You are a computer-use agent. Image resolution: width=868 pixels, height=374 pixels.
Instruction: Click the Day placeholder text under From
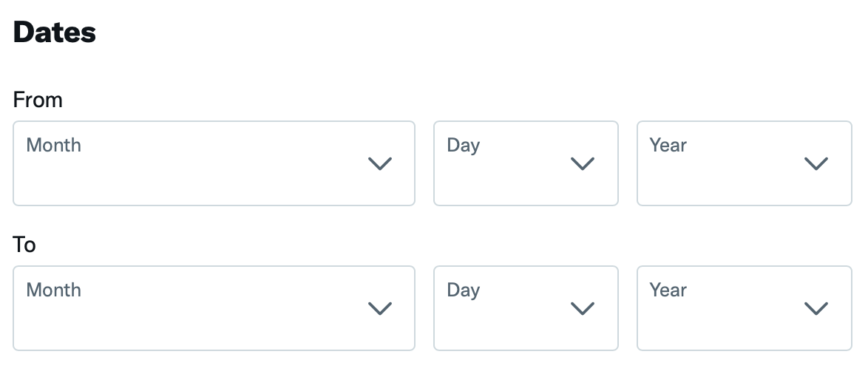tap(464, 145)
